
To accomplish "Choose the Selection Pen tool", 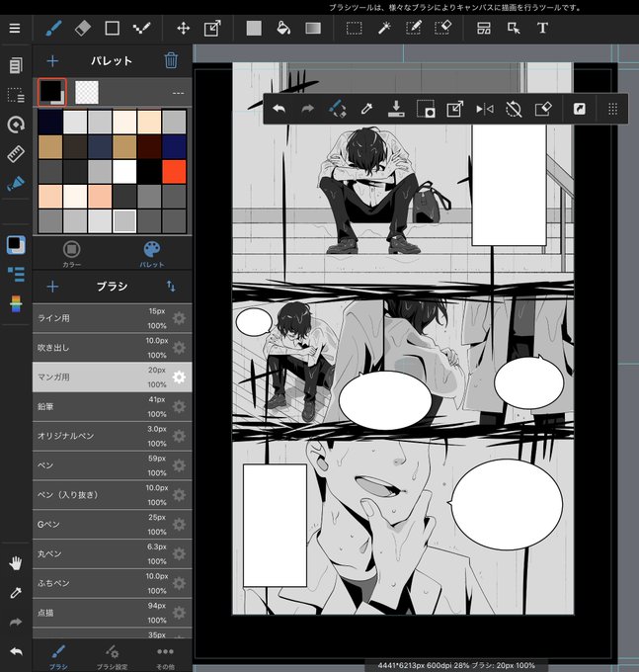I will [413, 29].
